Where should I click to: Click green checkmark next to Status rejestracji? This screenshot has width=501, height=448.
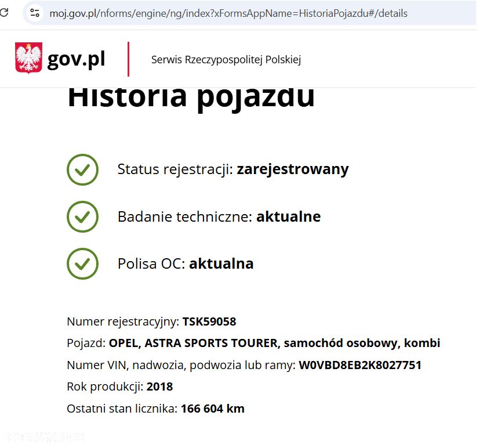click(82, 169)
